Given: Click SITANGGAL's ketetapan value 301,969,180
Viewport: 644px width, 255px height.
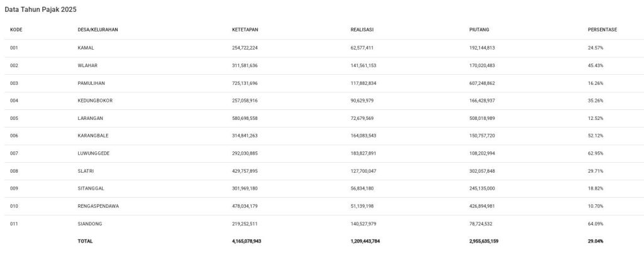Looking at the screenshot, I should [x=245, y=188].
